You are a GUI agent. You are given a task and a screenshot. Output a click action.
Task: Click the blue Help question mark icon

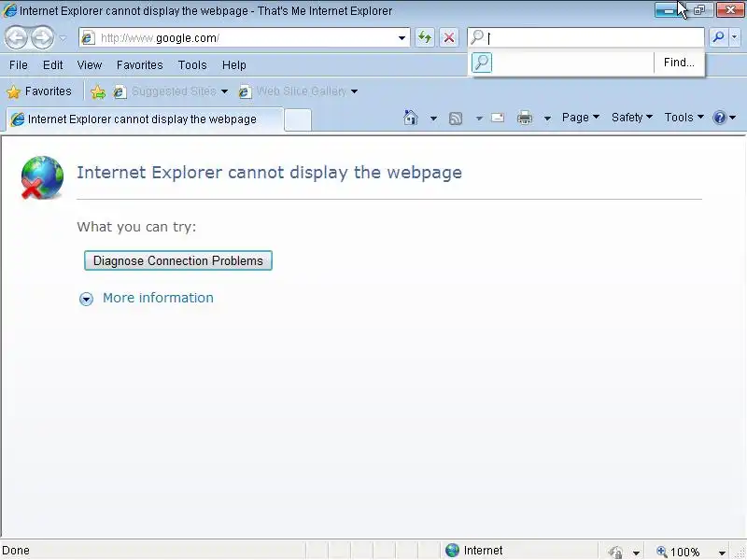tap(719, 118)
